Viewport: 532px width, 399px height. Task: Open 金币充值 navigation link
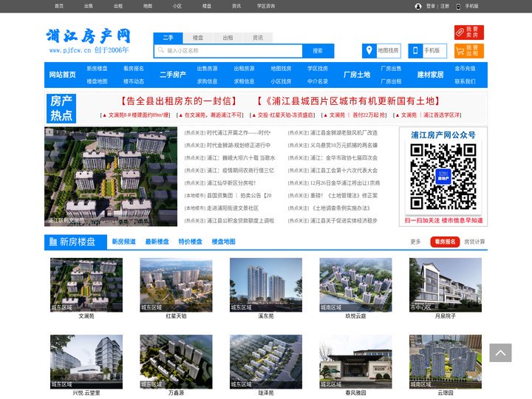pyautogui.click(x=465, y=69)
